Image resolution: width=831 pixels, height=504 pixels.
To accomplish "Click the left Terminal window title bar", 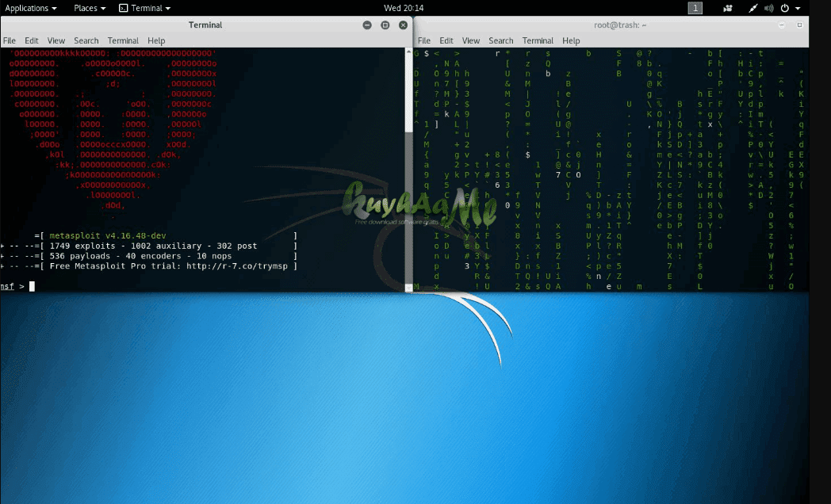I will 205,25.
